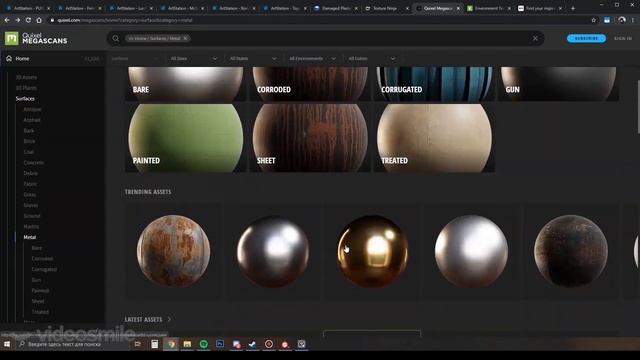This screenshot has height=360, width=640.
Task: Clear the search bar with X
Action: (535, 38)
